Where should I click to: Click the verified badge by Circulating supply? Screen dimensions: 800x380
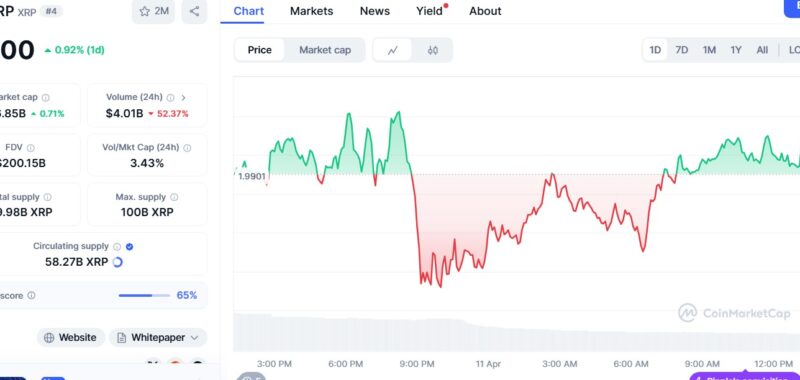(130, 246)
